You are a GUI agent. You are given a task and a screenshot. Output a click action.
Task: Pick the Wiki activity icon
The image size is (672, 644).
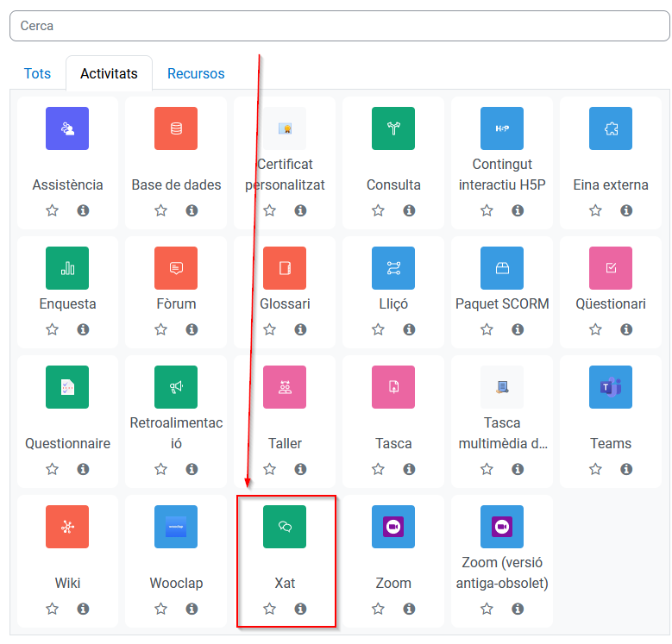[67, 527]
